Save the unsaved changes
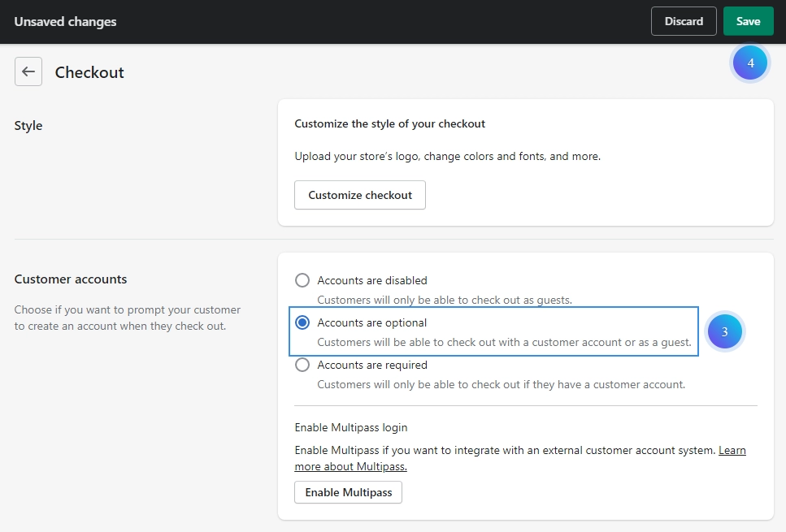The height and width of the screenshot is (532, 786). pos(748,21)
